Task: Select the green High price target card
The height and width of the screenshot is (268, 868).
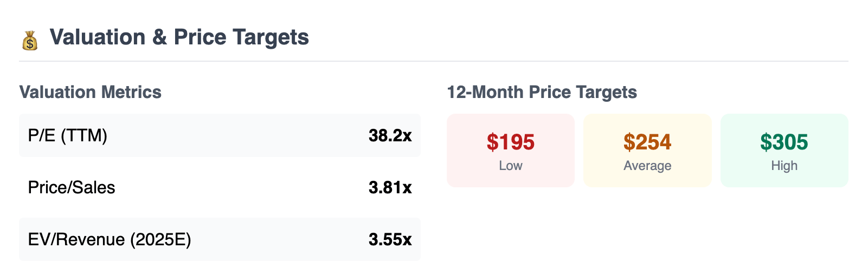Action: [785, 151]
